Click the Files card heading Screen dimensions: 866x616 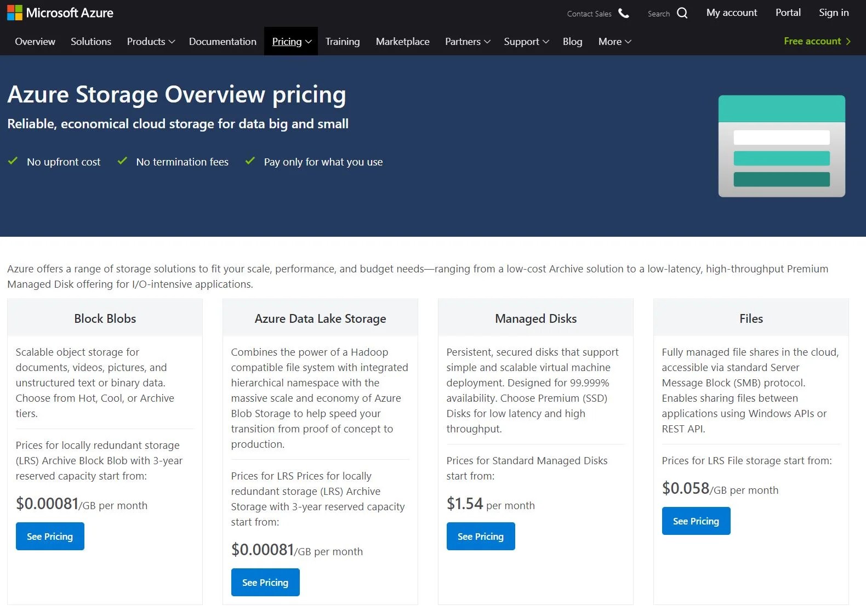coord(751,318)
